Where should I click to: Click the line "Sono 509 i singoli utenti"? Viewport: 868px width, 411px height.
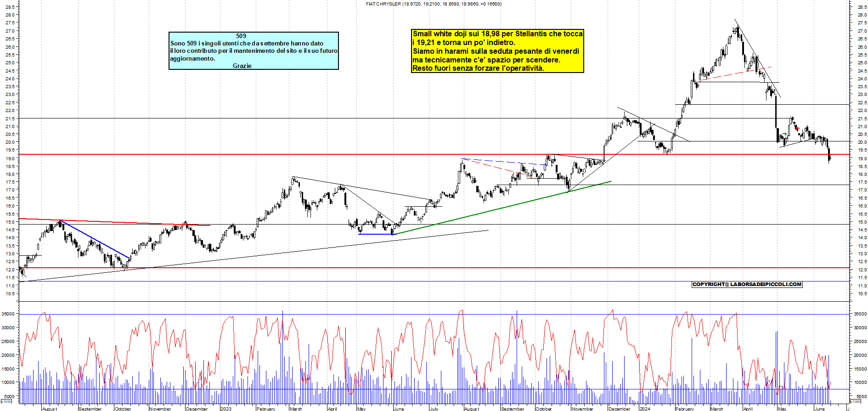[x=247, y=43]
